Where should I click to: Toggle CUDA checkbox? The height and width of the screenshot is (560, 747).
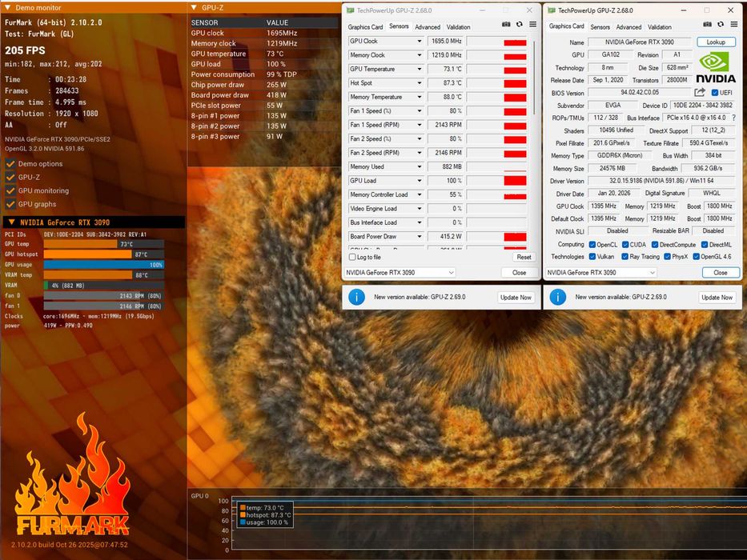625,245
